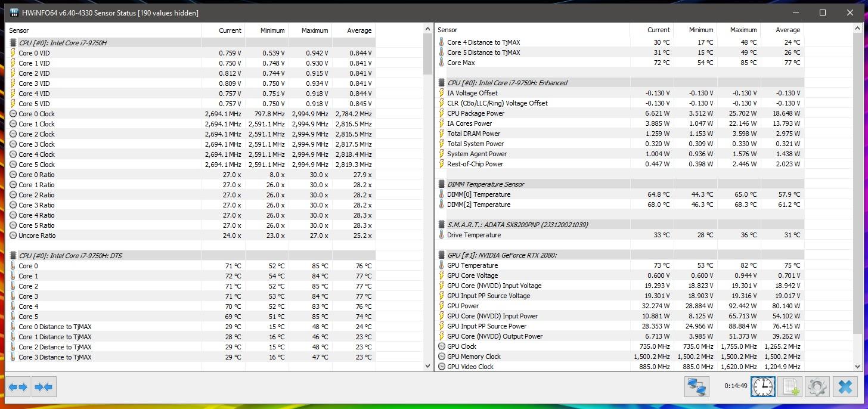Click the CPU Enhanced section chip icon

442,83
